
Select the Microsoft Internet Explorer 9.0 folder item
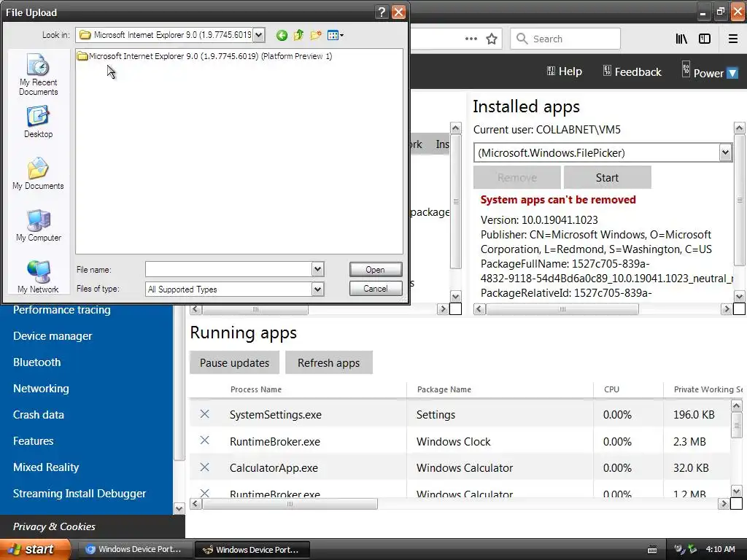pyautogui.click(x=205, y=56)
